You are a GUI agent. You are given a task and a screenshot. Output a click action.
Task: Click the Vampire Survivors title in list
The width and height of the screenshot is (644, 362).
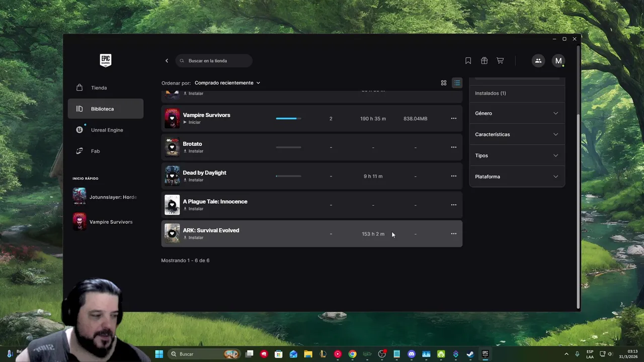[x=206, y=115]
